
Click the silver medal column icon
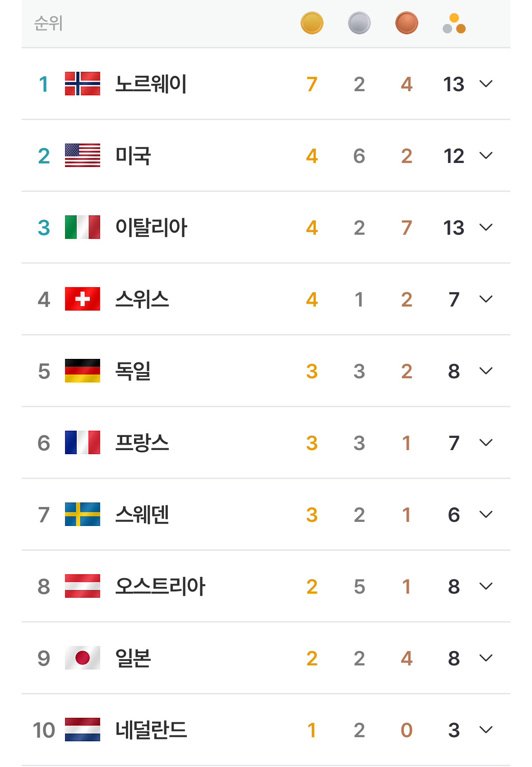point(359,23)
